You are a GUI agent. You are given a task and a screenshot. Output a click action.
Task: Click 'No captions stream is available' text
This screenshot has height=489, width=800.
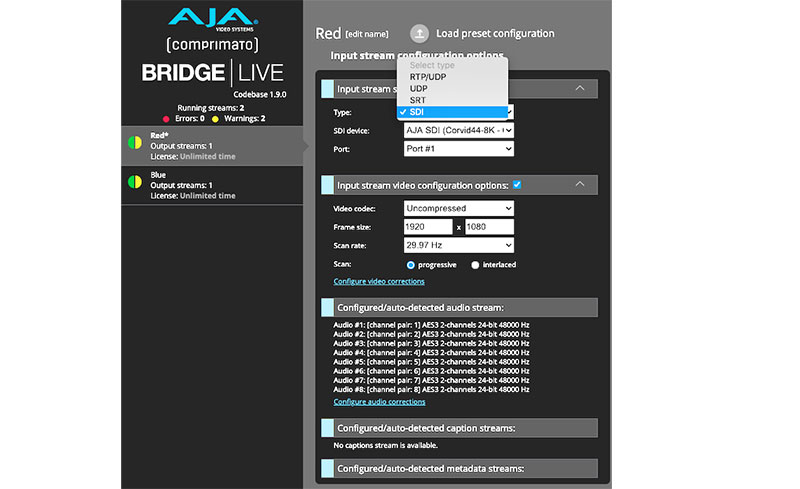385,446
